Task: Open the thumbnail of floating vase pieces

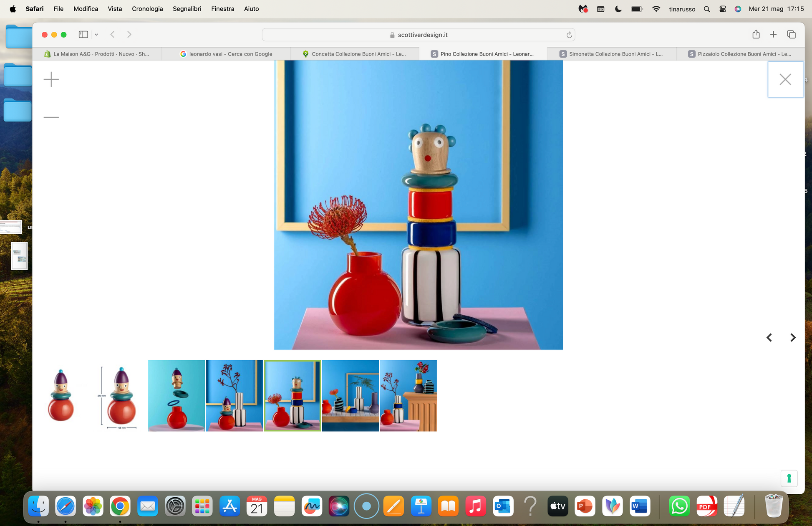Action: point(177,395)
